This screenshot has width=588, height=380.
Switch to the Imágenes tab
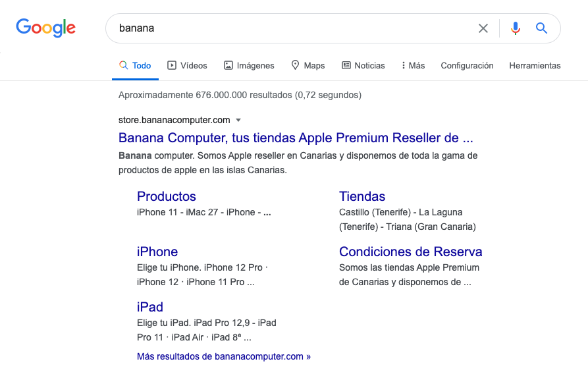249,66
